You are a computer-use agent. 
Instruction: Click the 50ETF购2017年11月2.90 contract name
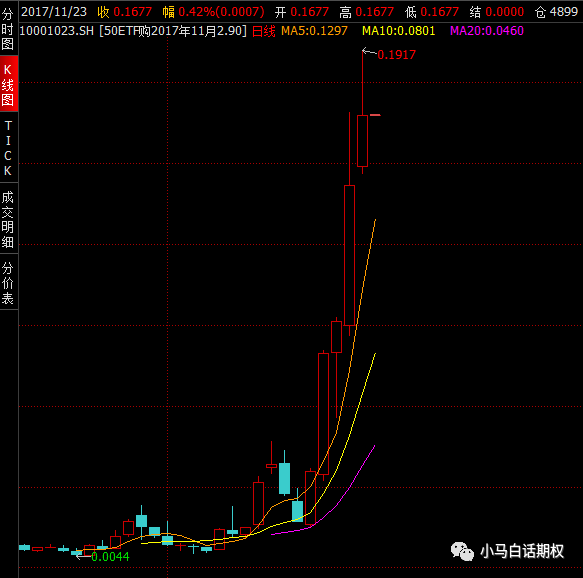(173, 31)
